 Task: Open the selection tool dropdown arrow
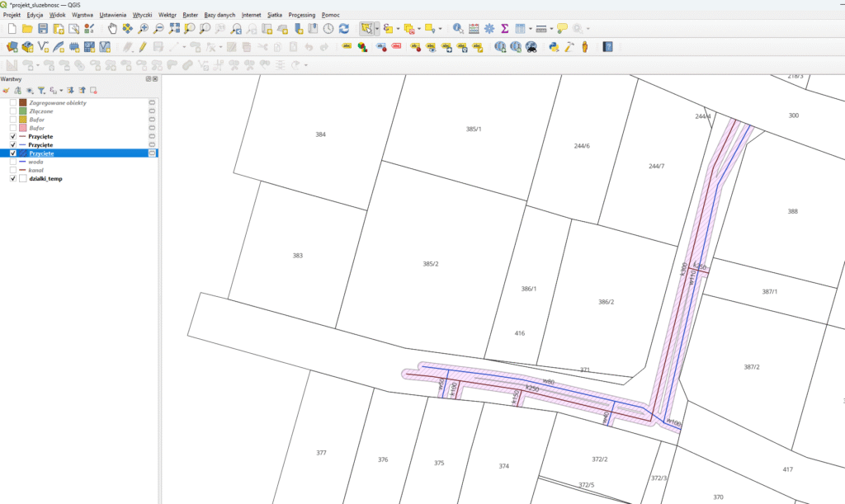pyautogui.click(x=376, y=29)
